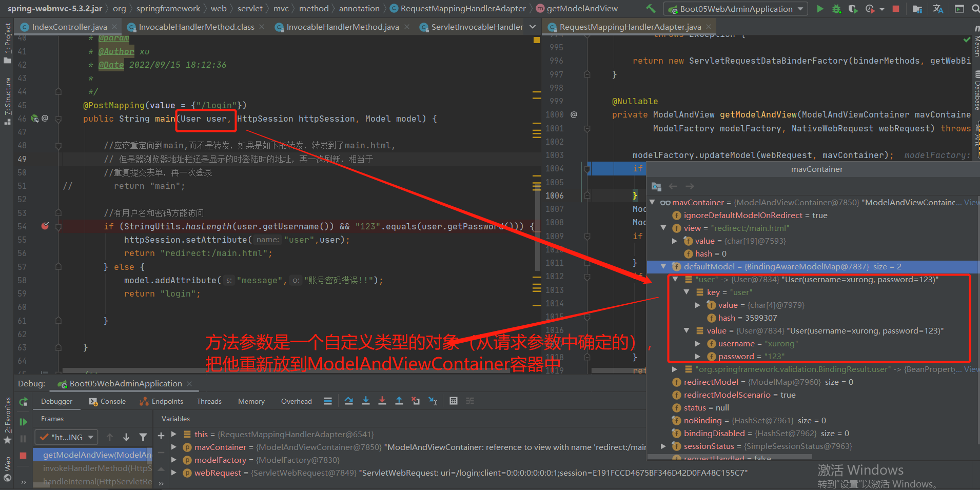980x490 pixels.
Task: Click the Run with Coverage shield icon
Action: (x=853, y=9)
